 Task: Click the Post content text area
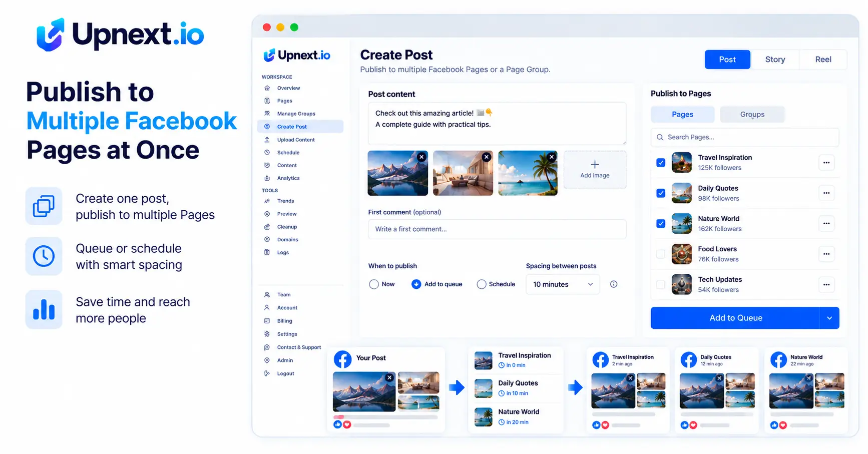(497, 124)
